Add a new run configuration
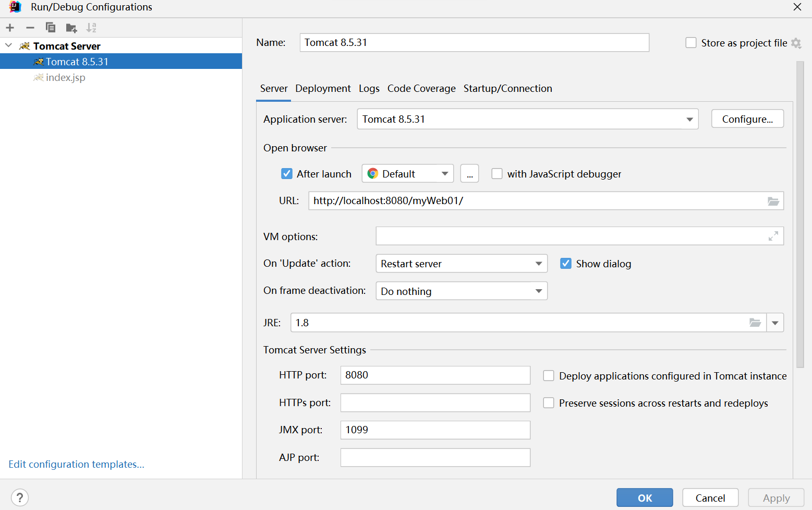812x510 pixels. click(x=10, y=28)
